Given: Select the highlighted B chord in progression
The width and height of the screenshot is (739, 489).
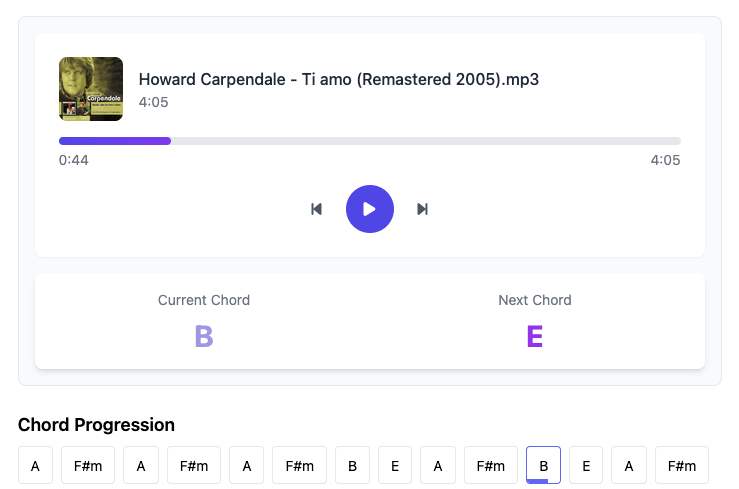Looking at the screenshot, I should (x=543, y=465).
